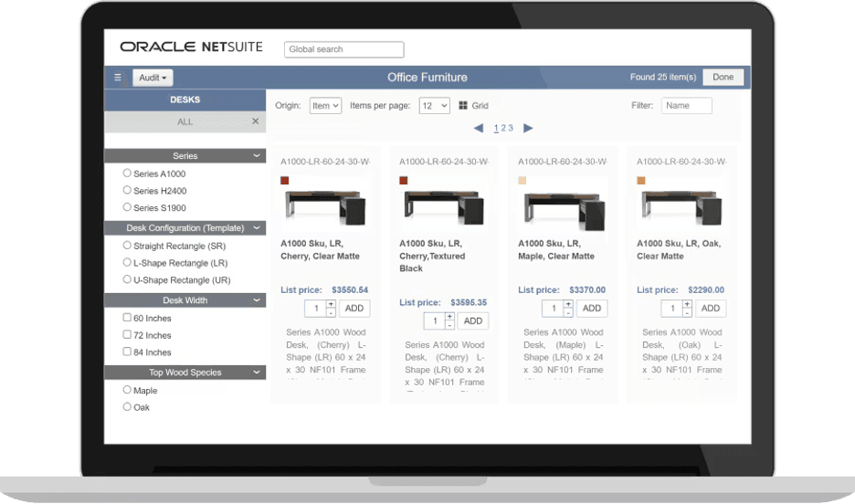Check the 60 Inches width checkbox

coord(127,318)
